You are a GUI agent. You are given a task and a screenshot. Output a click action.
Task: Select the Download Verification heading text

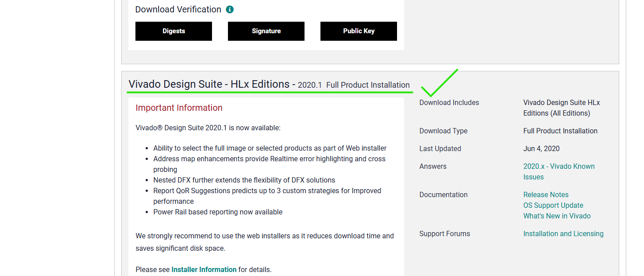(178, 9)
